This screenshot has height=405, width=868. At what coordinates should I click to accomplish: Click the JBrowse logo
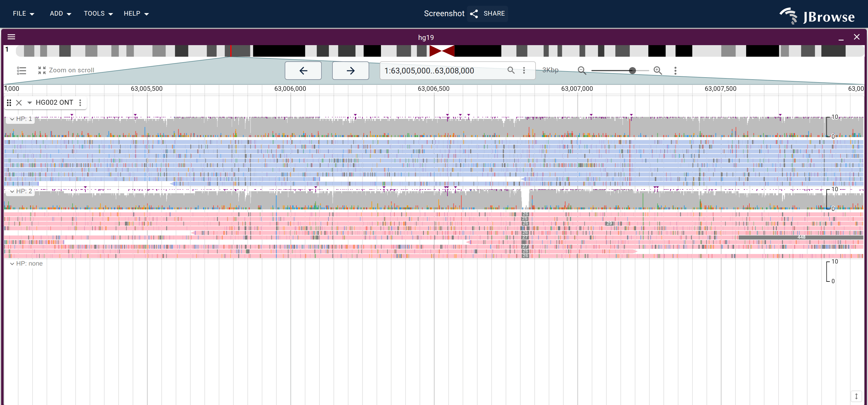[817, 16]
